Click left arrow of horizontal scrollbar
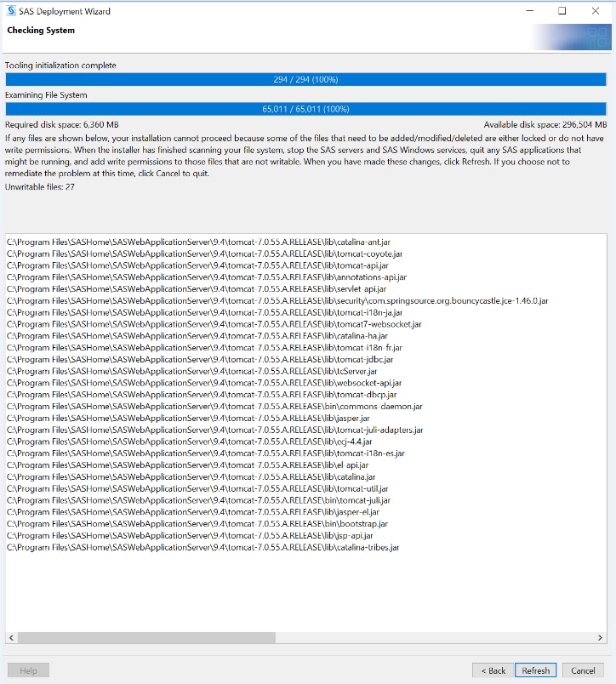The width and height of the screenshot is (616, 684). pos(11,638)
